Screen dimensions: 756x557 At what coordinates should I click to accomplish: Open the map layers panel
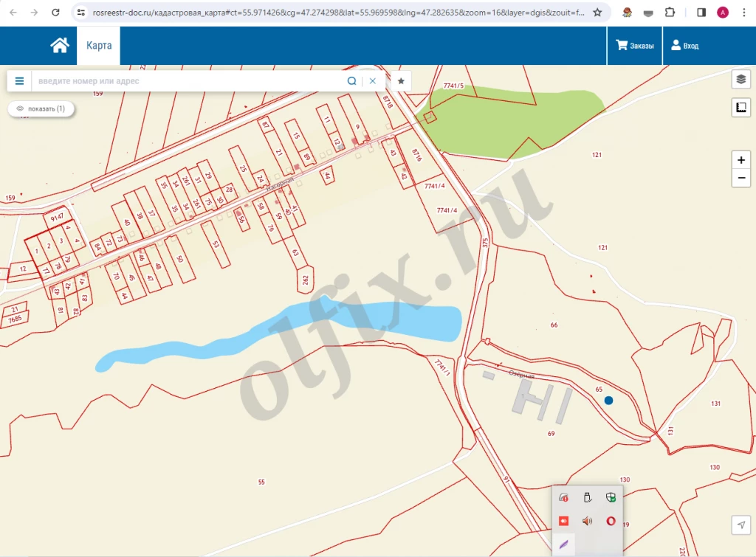click(x=741, y=80)
